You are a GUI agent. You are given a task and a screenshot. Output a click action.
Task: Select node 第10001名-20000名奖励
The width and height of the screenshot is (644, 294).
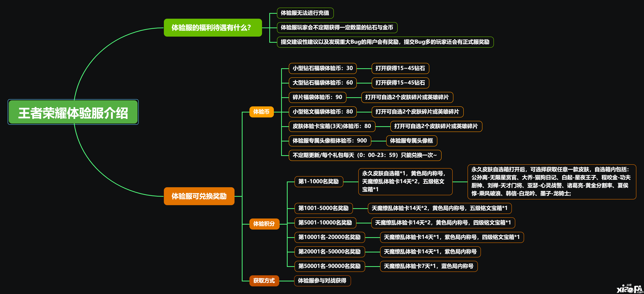(330, 237)
